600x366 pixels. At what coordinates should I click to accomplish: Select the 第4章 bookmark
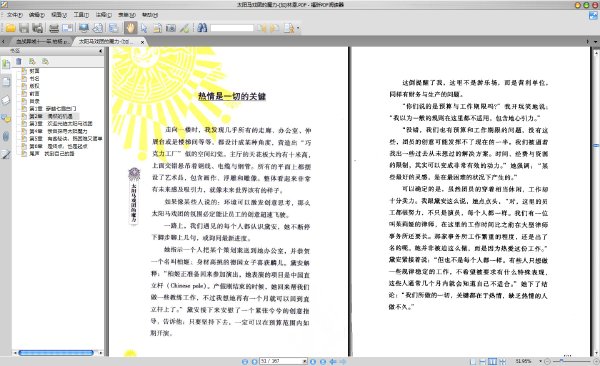click(x=58, y=131)
